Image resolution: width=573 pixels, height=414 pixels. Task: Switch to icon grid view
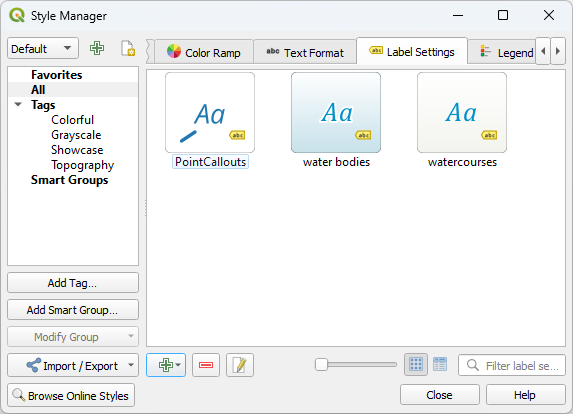(416, 365)
